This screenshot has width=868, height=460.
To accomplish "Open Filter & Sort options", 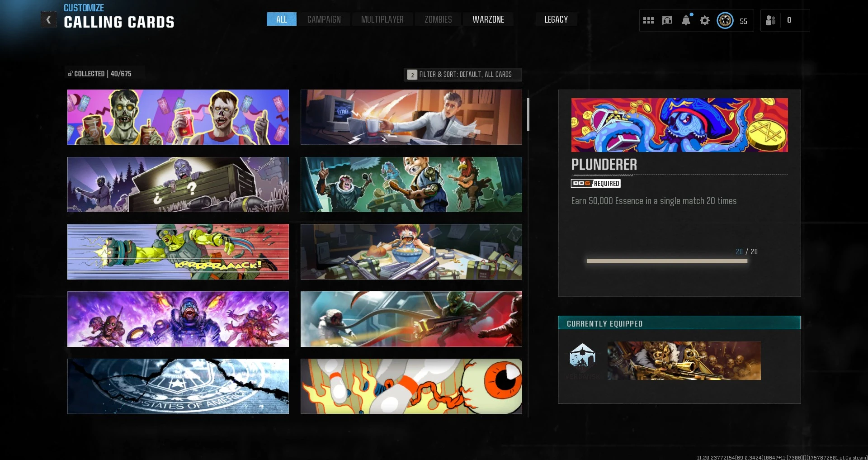I will 463,75.
